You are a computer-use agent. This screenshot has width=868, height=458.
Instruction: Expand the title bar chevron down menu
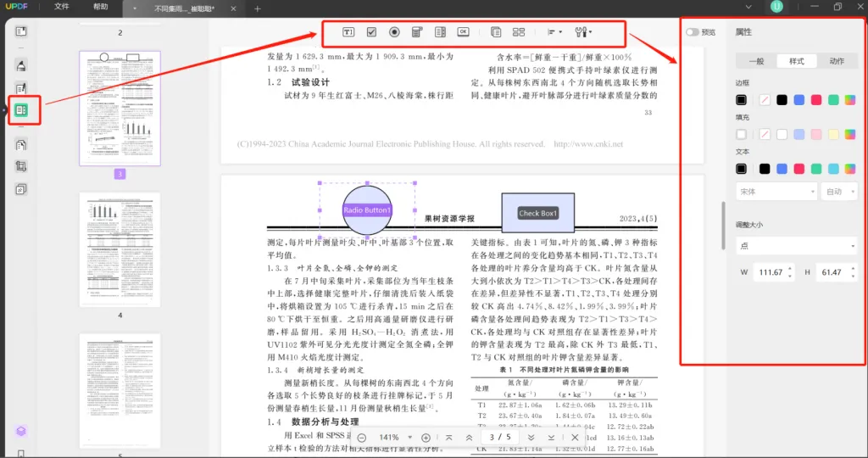click(x=748, y=7)
